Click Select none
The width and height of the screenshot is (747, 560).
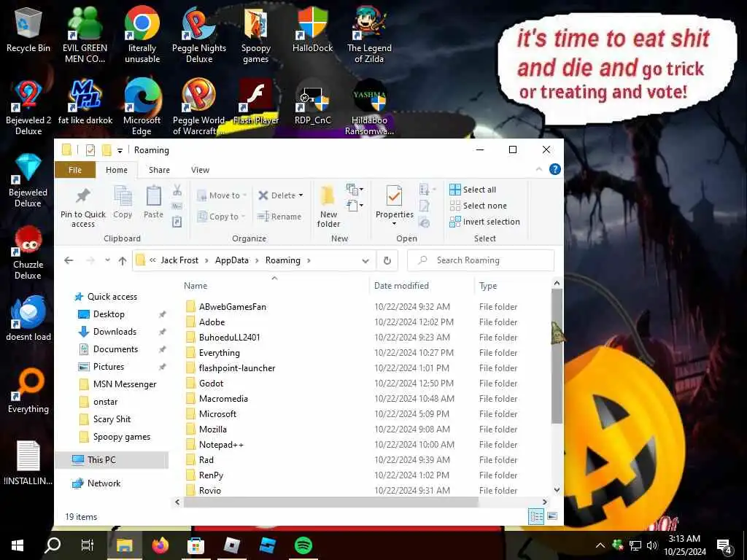[x=479, y=206]
